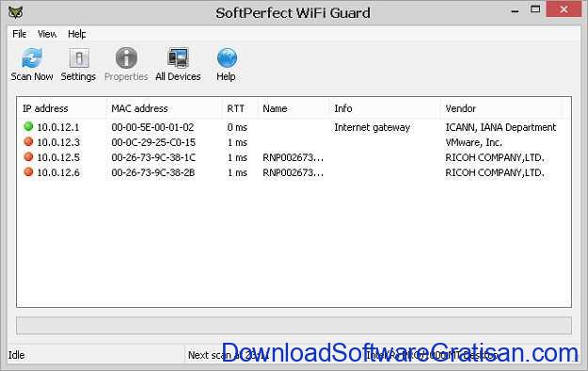Open the Help globe icon
588x371 pixels.
tap(227, 57)
